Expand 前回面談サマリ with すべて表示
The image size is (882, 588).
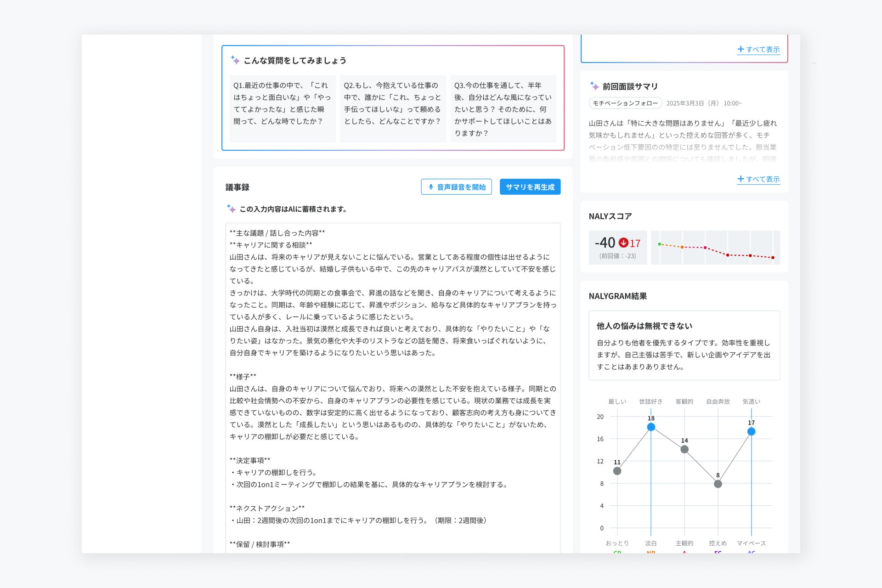tap(758, 179)
